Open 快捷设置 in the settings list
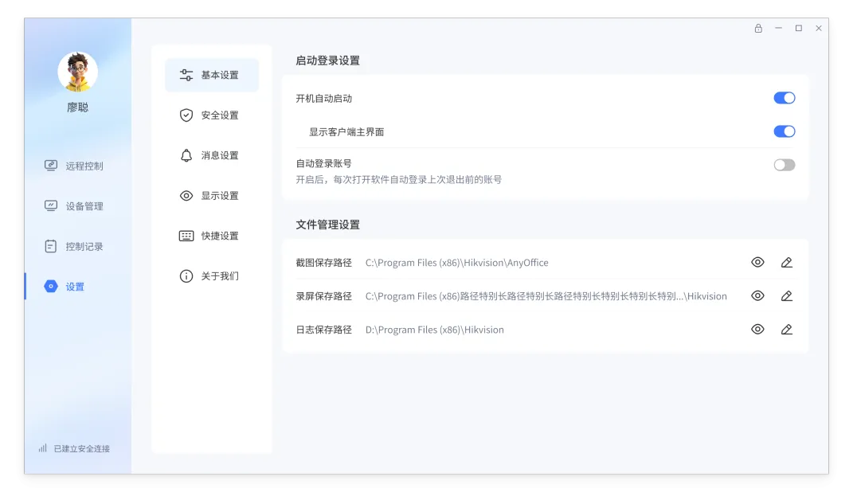The width and height of the screenshot is (853, 504). point(211,235)
